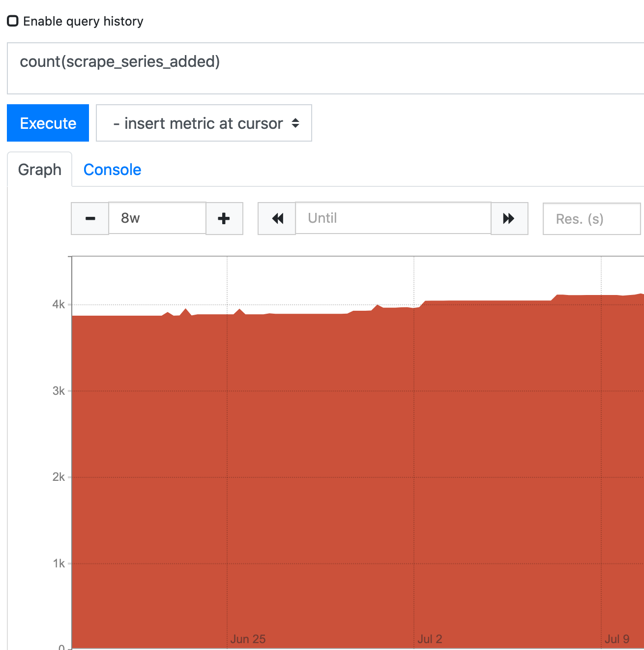
Task: Click the 3k y-axis label
Action: coord(59,391)
